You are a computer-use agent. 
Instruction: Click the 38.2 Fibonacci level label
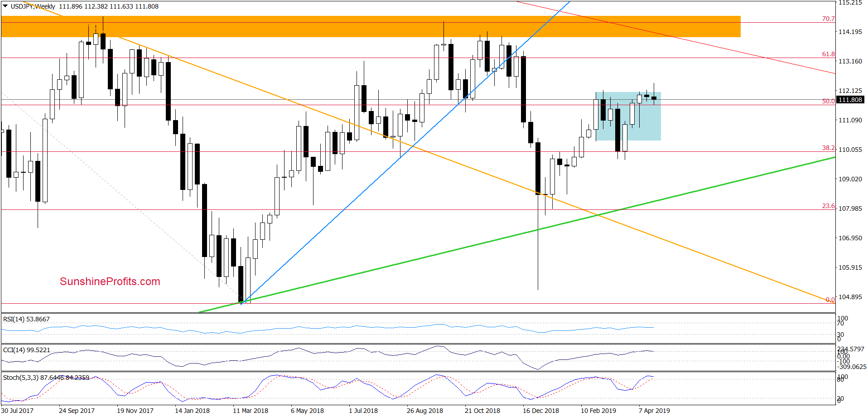(828, 148)
